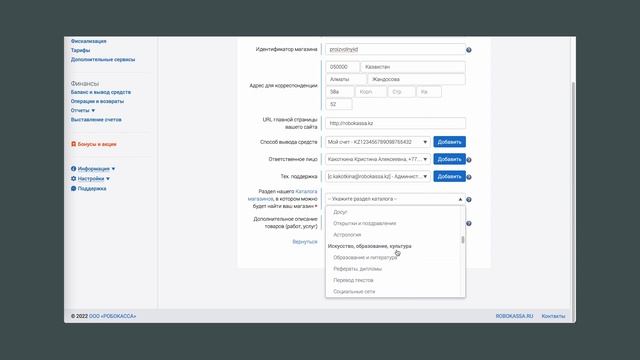The height and width of the screenshot is (360, 640).
Task: Open the Способ вывода средств dropdown
Action: 378,142
